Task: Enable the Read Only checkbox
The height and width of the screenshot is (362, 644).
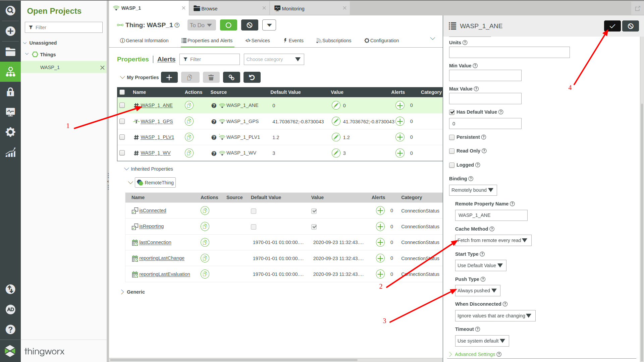Action: click(452, 151)
